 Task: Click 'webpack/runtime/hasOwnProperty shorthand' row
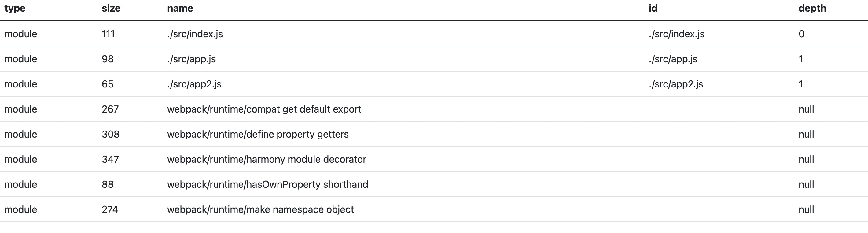tap(434, 184)
